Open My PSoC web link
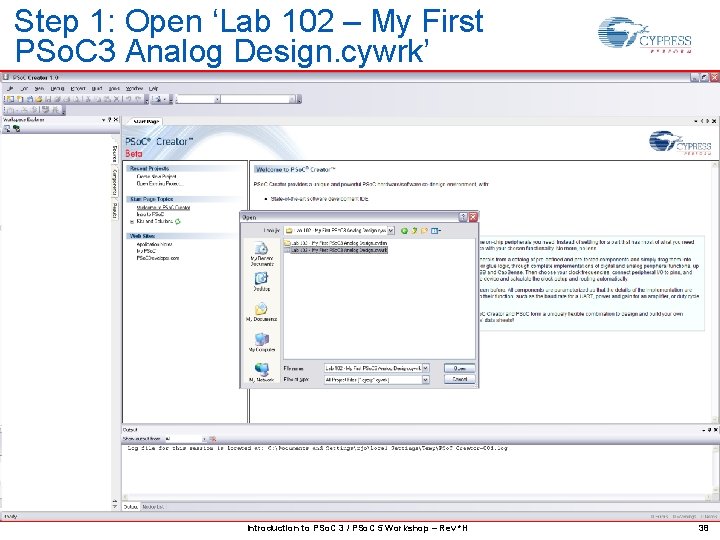The height and width of the screenshot is (540, 720). click(146, 251)
